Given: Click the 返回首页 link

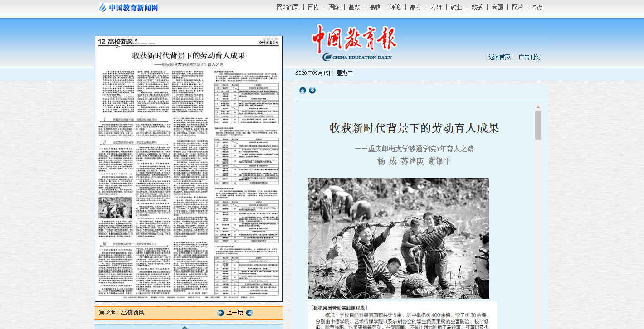Looking at the screenshot, I should tap(499, 57).
